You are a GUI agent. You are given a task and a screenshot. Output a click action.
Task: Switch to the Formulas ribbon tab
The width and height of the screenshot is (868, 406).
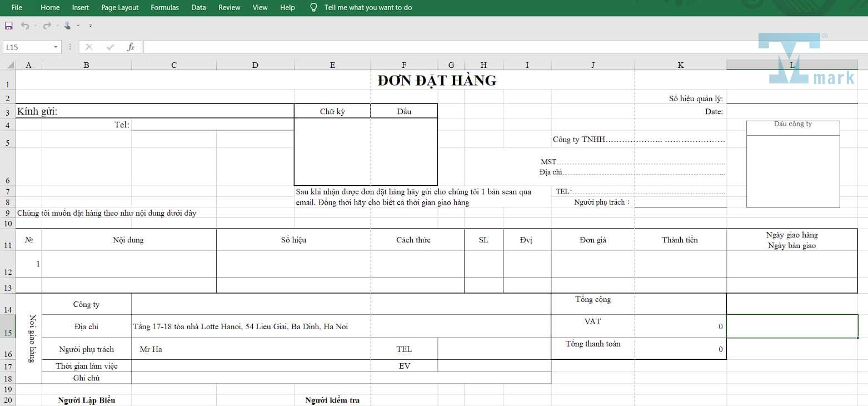pyautogui.click(x=164, y=8)
